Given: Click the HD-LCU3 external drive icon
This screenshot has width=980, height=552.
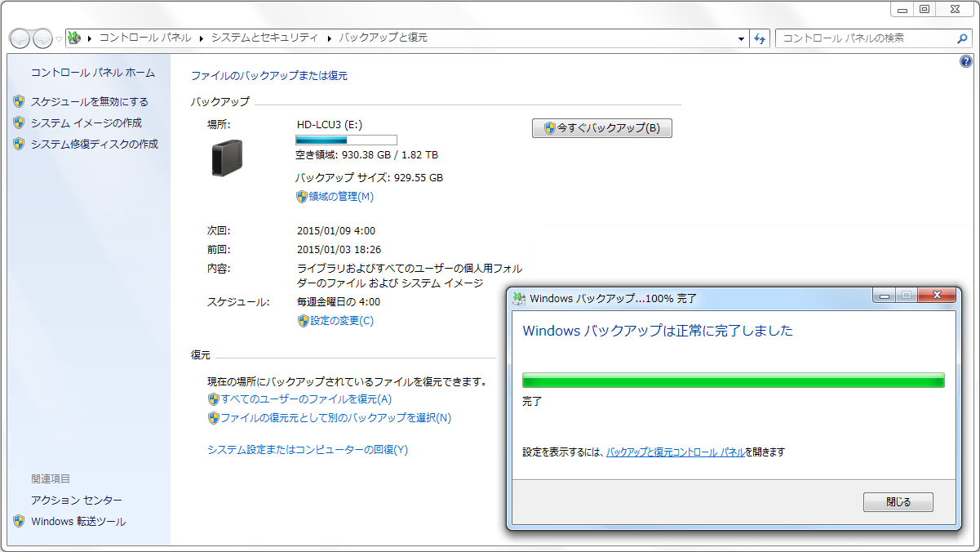Looking at the screenshot, I should (228, 158).
